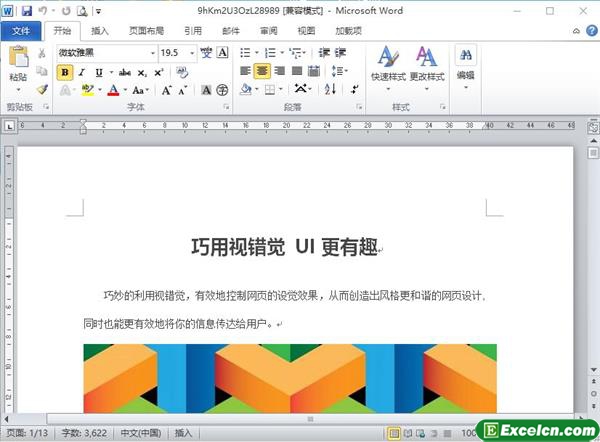Click the Copy icon

[x=42, y=71]
